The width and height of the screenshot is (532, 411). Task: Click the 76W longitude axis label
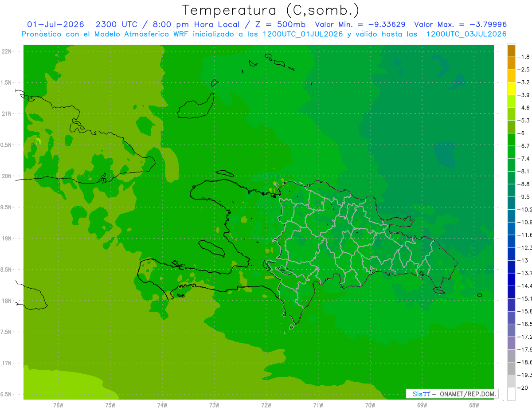coord(58,405)
